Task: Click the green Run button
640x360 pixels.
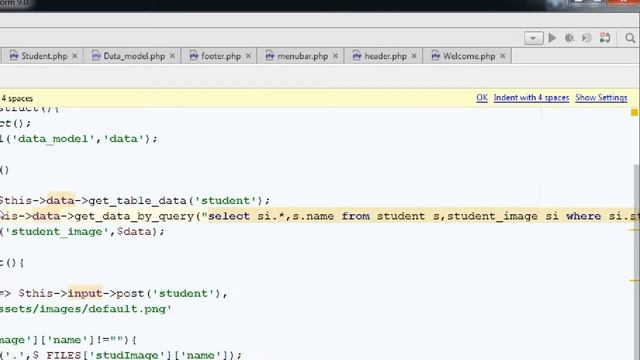Action: coord(552,38)
